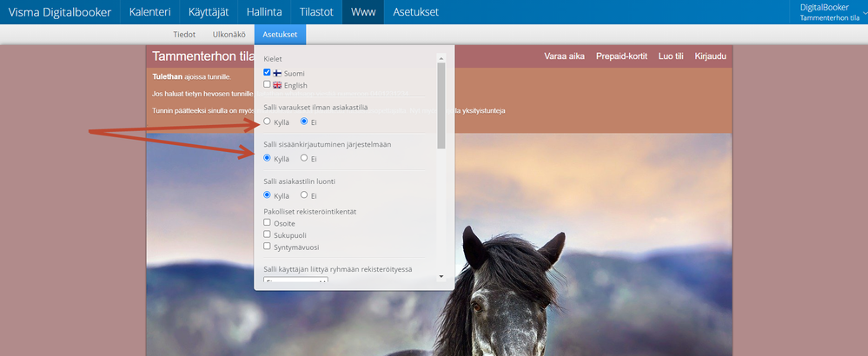Open the Tilastot menu

316,12
